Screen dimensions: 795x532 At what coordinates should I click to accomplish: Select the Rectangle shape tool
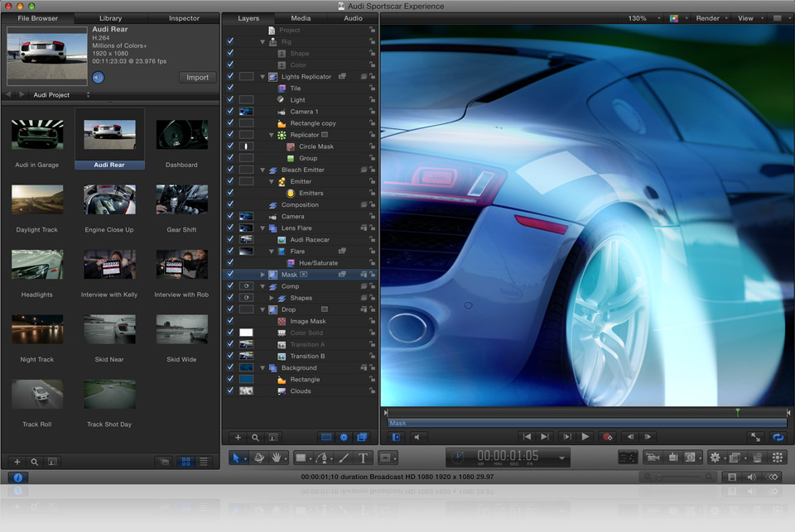coord(301,458)
